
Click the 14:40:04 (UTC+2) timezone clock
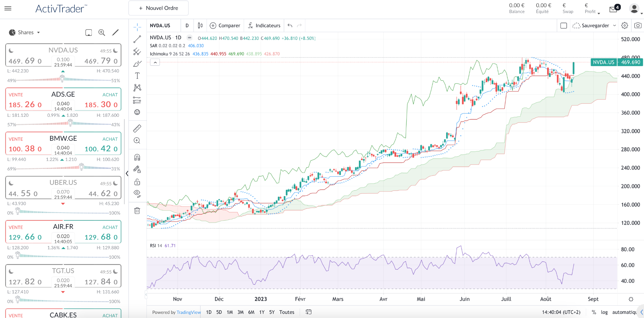[561, 312]
